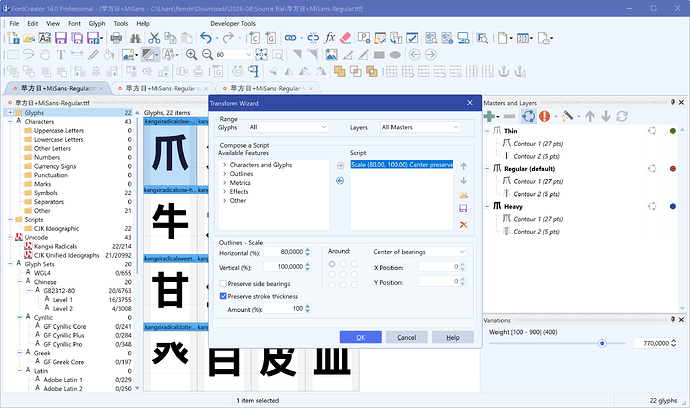This screenshot has height=408, width=690.
Task: Open the Glyphs range dropdown
Action: click(288, 127)
